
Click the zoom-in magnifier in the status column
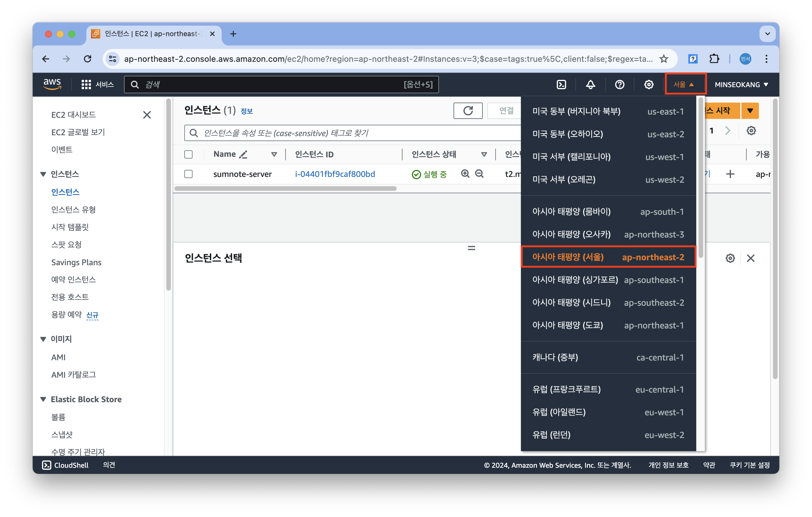pyautogui.click(x=465, y=174)
